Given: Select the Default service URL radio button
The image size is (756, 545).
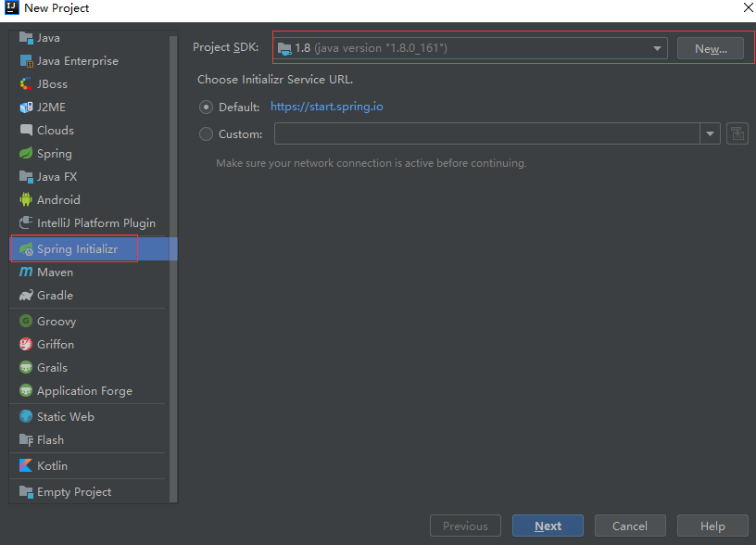Looking at the screenshot, I should pos(206,108).
